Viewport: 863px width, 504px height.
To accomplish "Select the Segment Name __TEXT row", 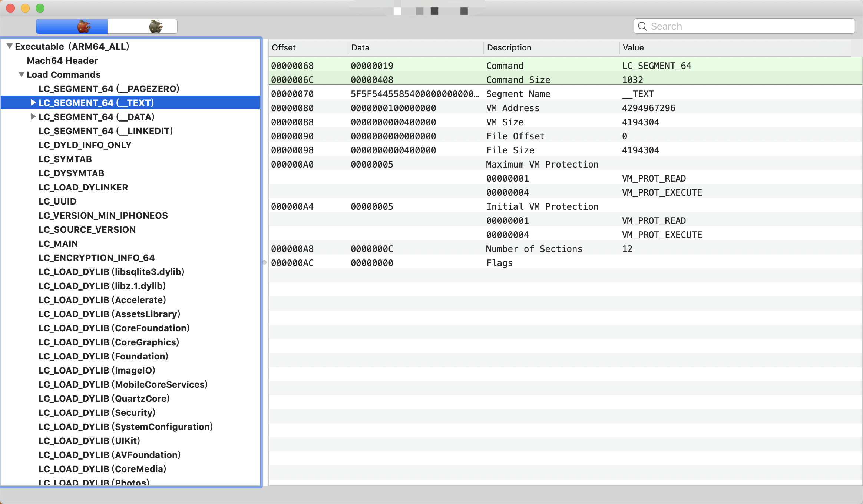I will pos(519,94).
